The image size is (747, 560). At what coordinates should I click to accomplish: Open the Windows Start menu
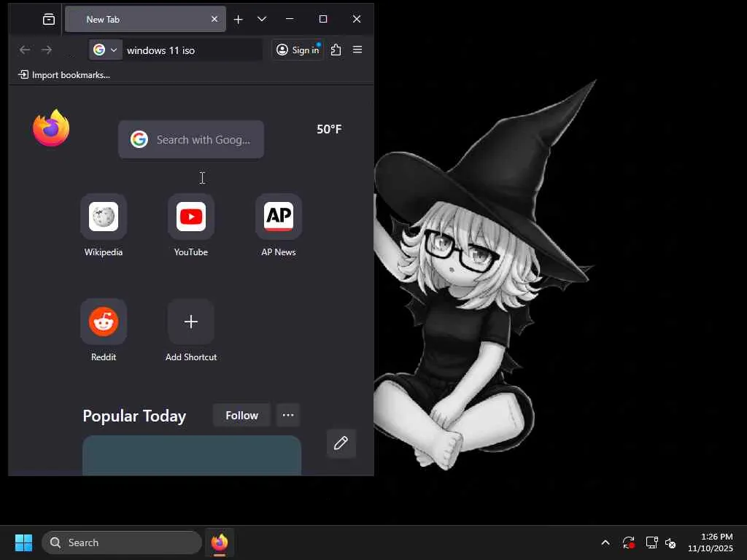click(23, 542)
